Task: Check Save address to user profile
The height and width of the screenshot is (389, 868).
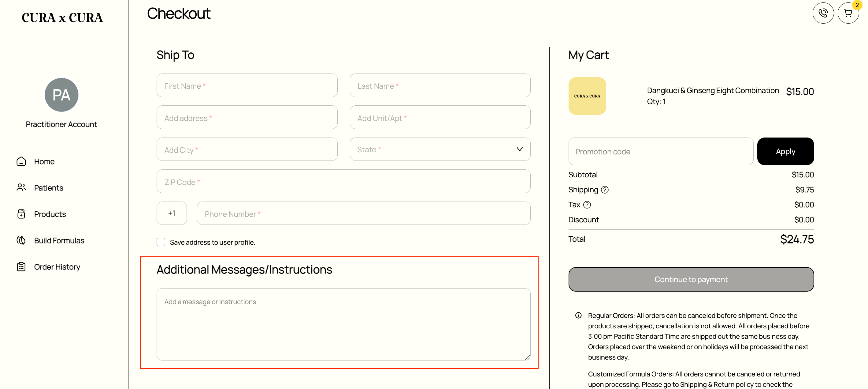Action: tap(161, 242)
